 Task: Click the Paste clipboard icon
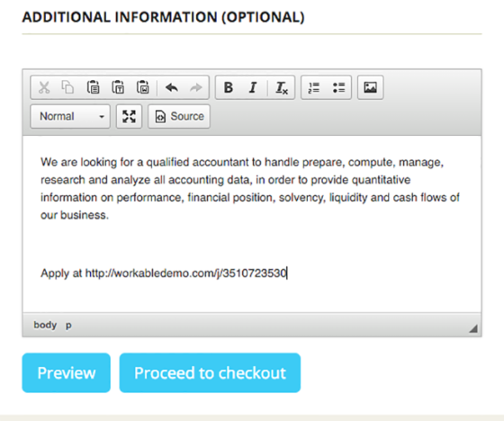point(93,87)
